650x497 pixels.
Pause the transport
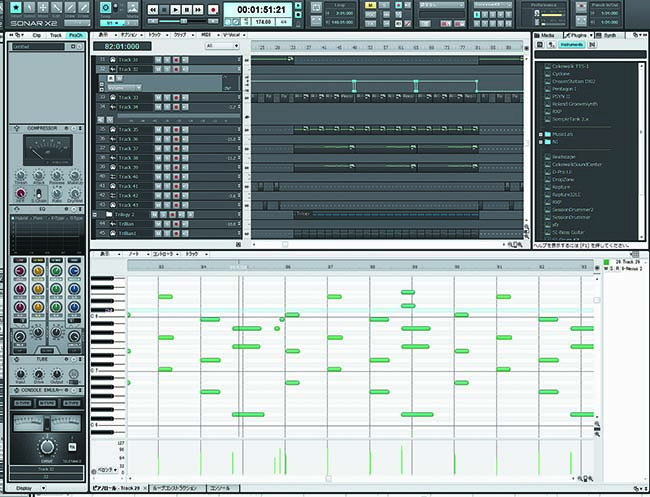pyautogui.click(x=187, y=9)
